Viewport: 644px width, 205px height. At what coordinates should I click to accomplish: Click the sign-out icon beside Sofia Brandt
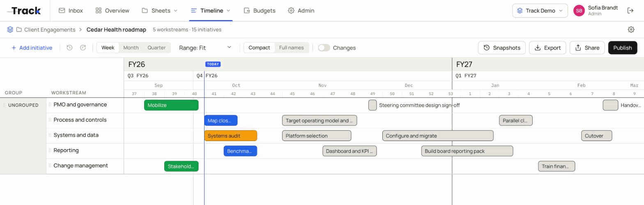[630, 11]
